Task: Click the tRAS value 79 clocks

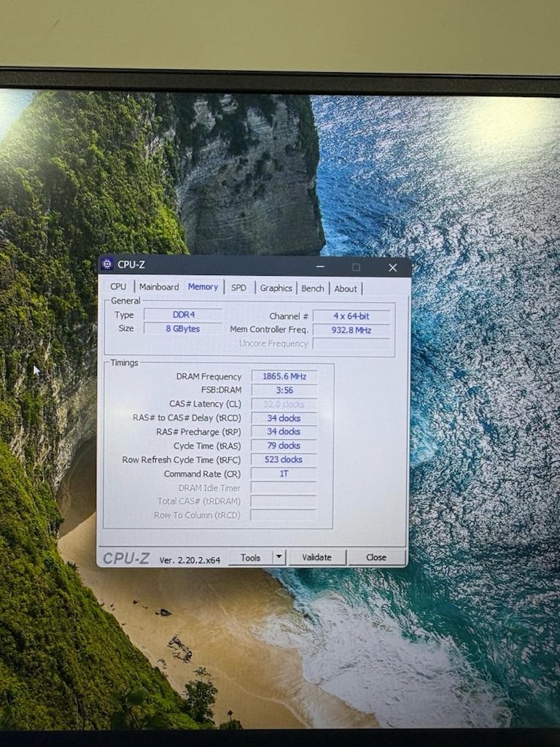Action: 284,446
